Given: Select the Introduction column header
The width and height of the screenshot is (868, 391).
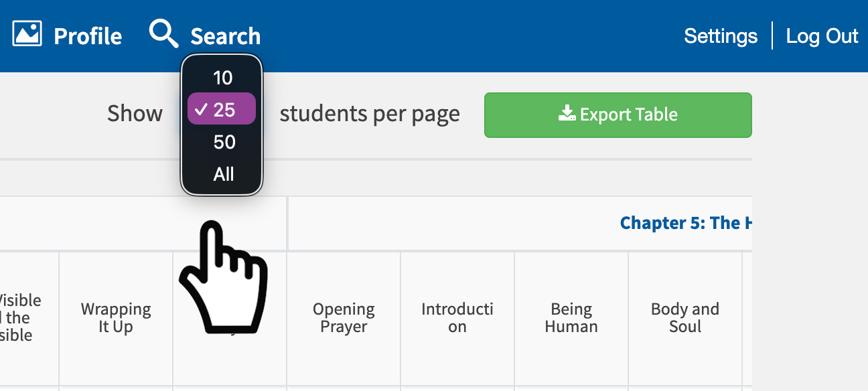Looking at the screenshot, I should [457, 317].
